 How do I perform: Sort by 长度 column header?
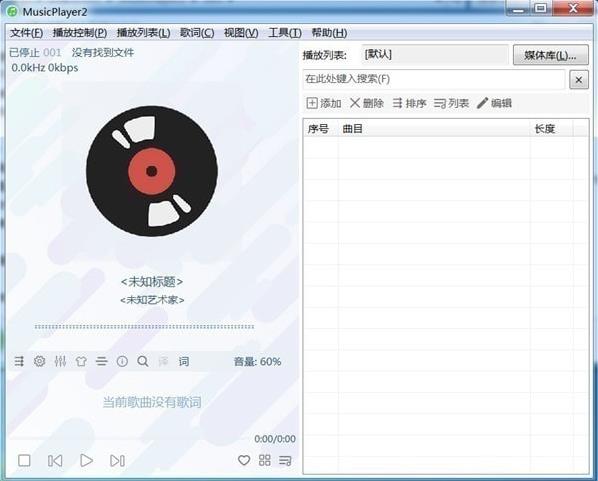pos(551,129)
